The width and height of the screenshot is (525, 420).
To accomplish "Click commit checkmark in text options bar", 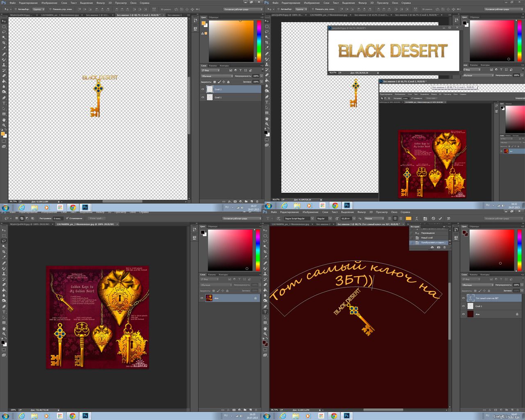I will coord(440,219).
